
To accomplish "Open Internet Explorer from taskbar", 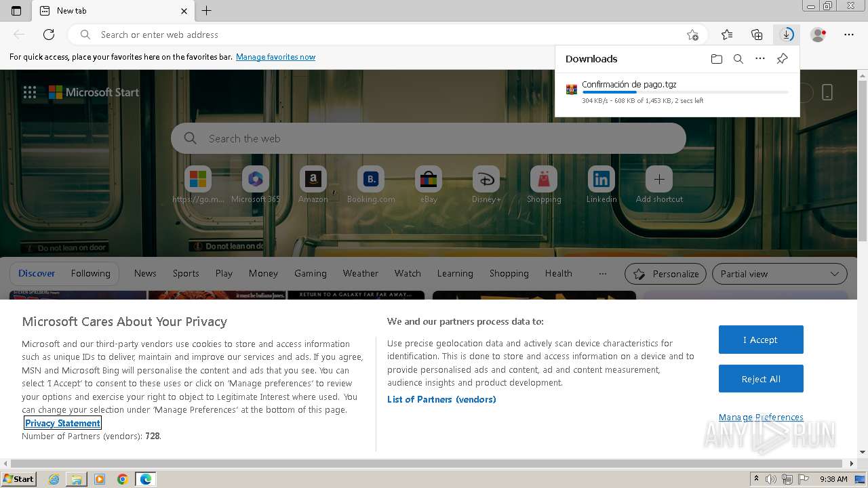I will pyautogui.click(x=54, y=479).
